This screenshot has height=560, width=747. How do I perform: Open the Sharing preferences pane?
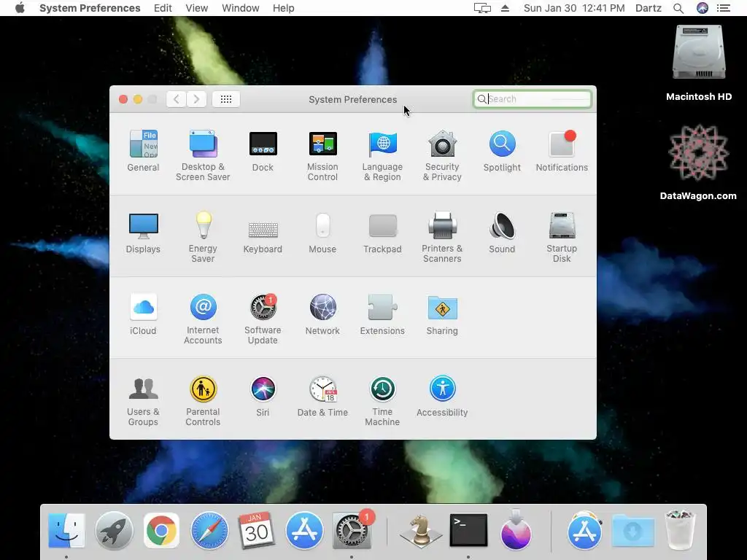point(442,314)
